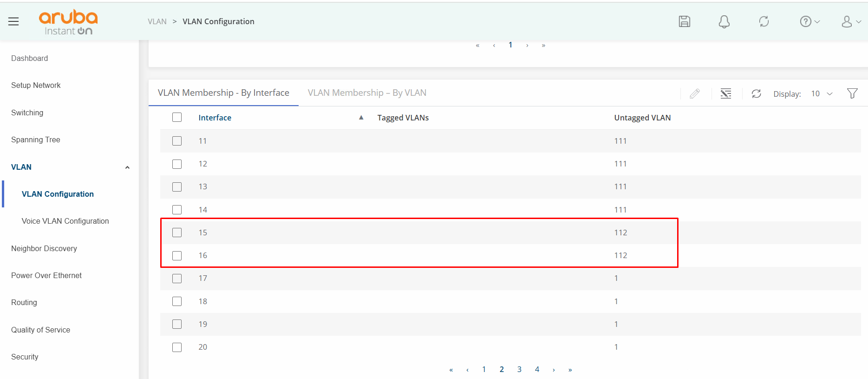This screenshot has height=379, width=868.
Task: Select the checkbox for interface 11
Action: [177, 141]
